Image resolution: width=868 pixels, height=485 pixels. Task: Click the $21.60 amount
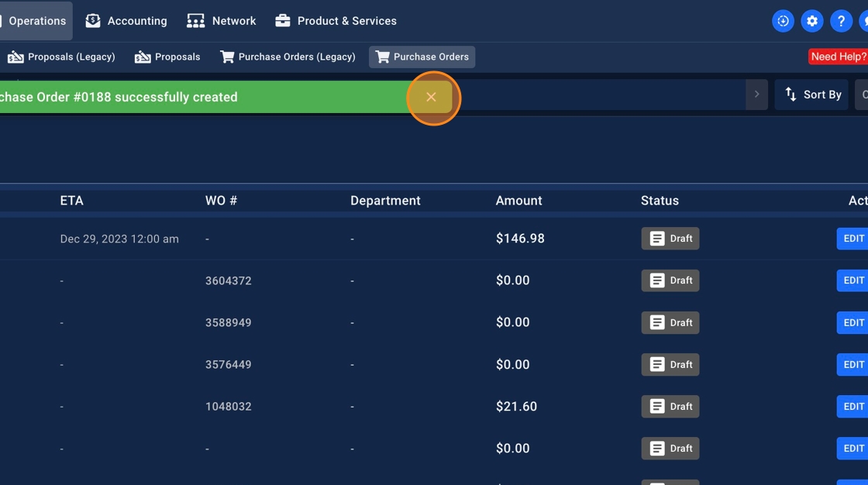(516, 407)
